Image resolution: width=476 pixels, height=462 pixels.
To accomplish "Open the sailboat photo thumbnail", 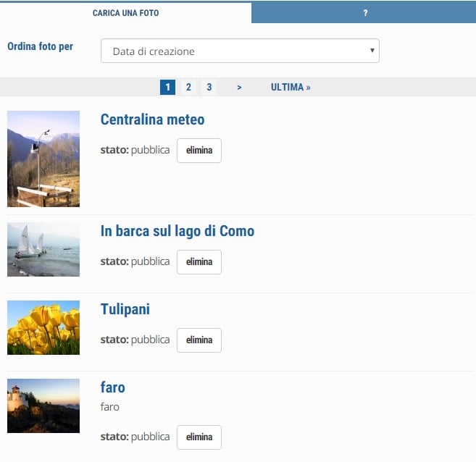I will pos(43,249).
